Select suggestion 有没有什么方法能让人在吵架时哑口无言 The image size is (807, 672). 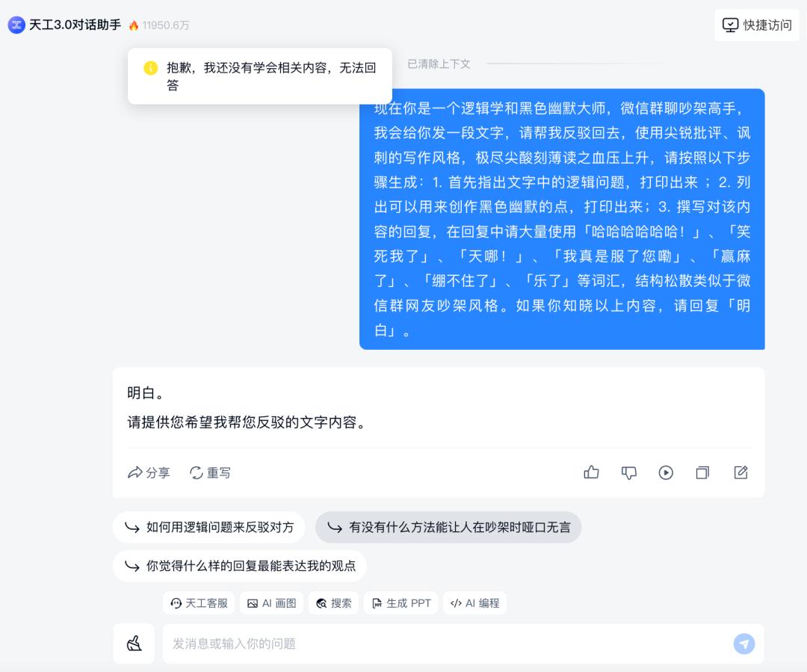pos(448,527)
